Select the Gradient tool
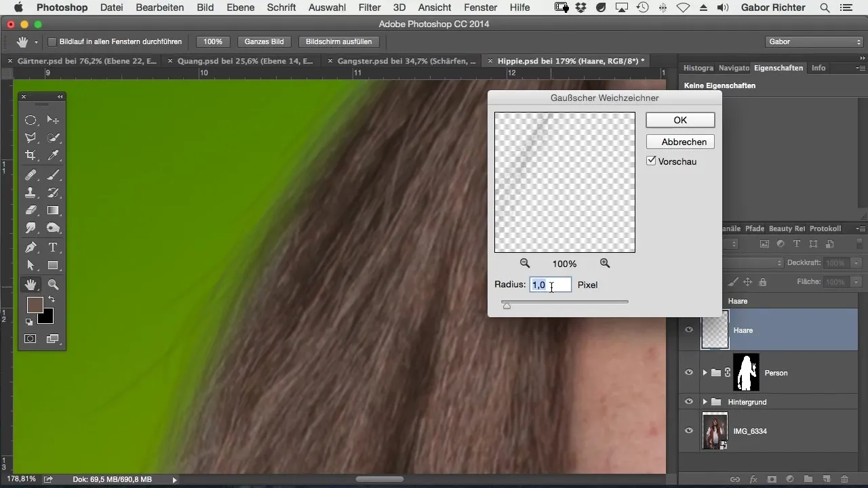Screen dimensions: 868x488 coord(53,211)
